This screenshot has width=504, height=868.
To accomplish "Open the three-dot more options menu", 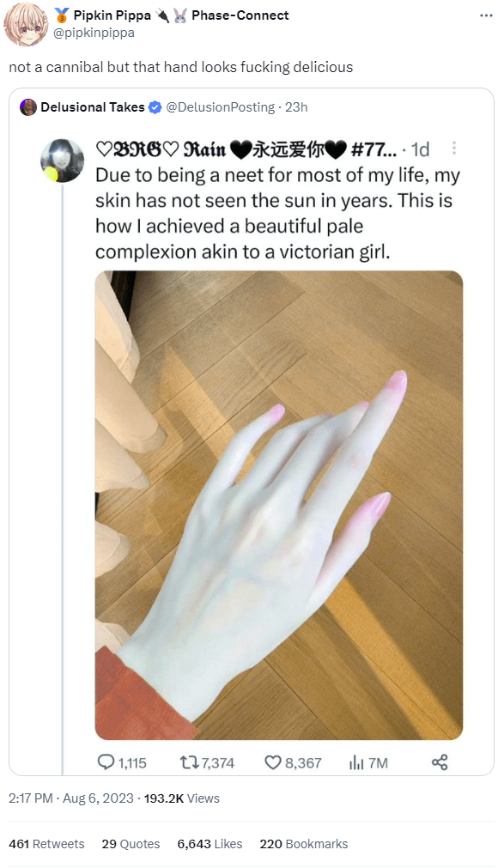I will [486, 15].
